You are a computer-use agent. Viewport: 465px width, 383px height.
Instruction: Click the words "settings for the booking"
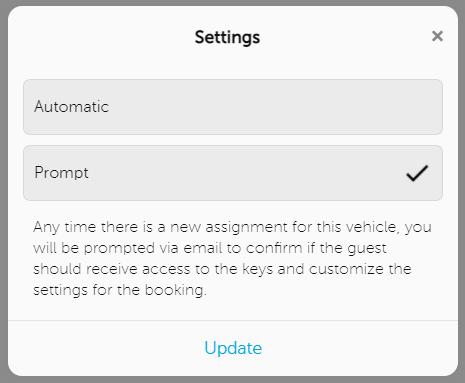click(x=120, y=290)
